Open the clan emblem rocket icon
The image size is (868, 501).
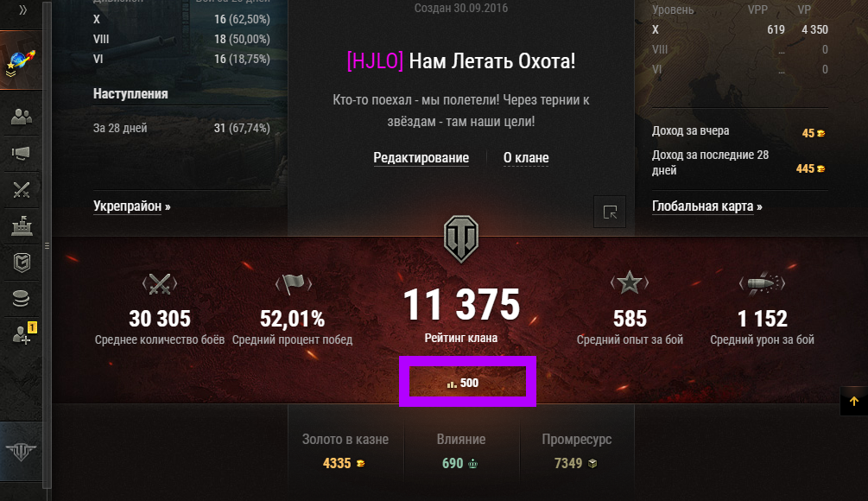click(x=21, y=60)
